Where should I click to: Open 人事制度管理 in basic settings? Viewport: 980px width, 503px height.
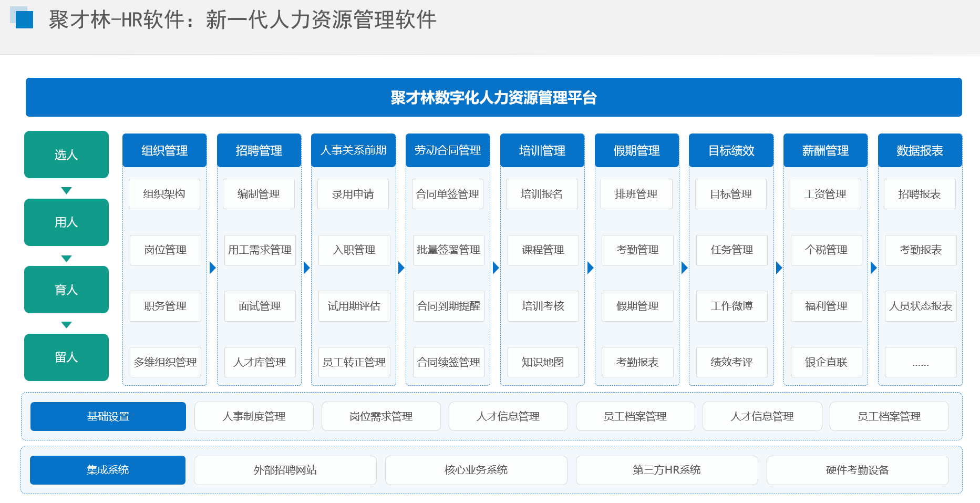click(x=254, y=417)
